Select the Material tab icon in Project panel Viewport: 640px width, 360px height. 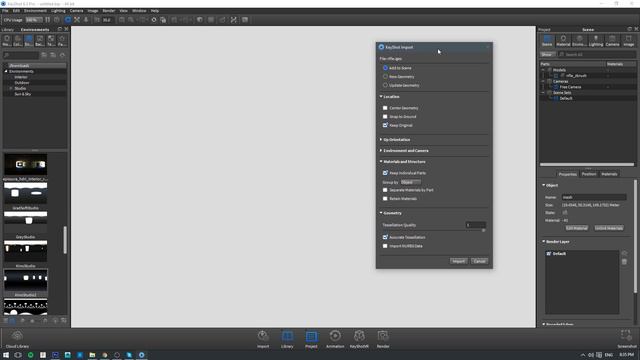pyautogui.click(x=563, y=40)
